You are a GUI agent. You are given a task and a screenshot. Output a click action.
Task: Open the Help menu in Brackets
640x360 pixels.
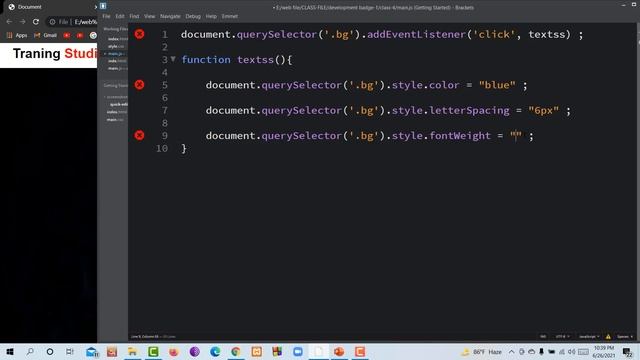coord(211,16)
